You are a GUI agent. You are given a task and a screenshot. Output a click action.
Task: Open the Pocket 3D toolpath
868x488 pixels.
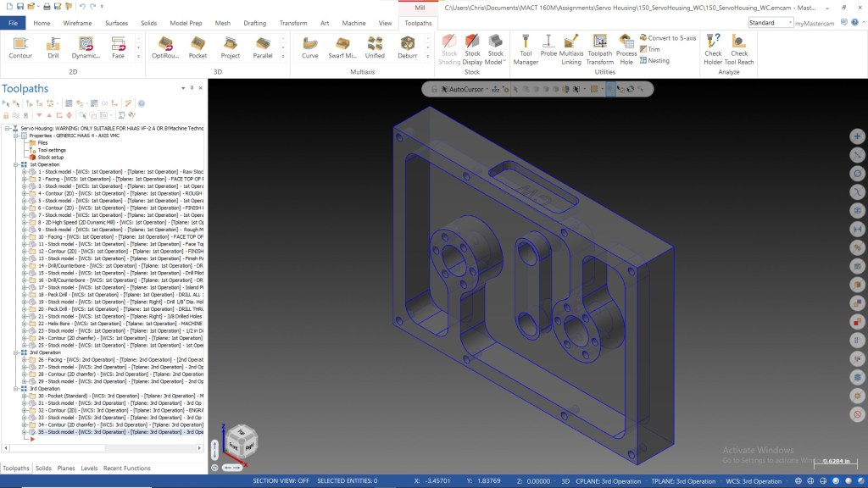coord(198,47)
